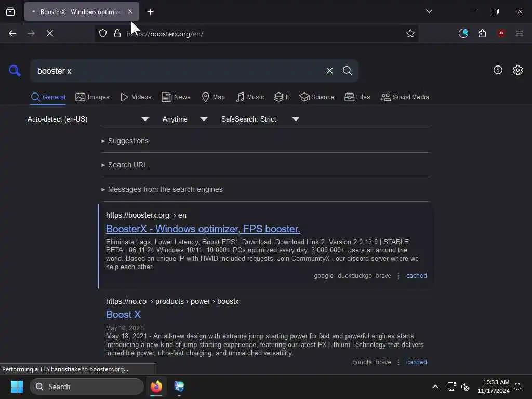Click the taskbar app icon beside Firefox
The height and width of the screenshot is (399, 532).
tap(179, 387)
